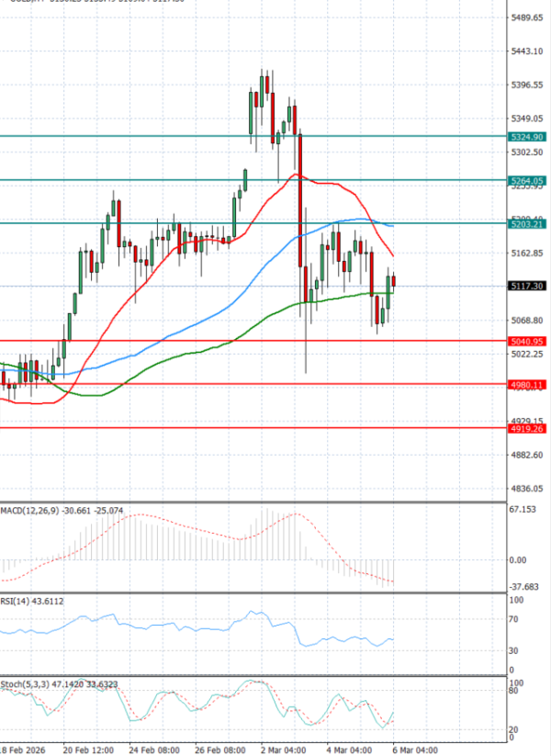The width and height of the screenshot is (551, 756).
Task: Click the current price 5117.30 label
Action: coord(527,287)
